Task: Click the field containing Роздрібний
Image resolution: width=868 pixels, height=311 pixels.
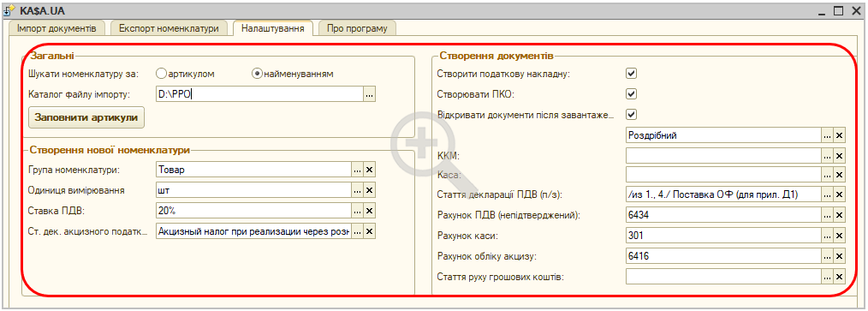Action: tap(723, 135)
